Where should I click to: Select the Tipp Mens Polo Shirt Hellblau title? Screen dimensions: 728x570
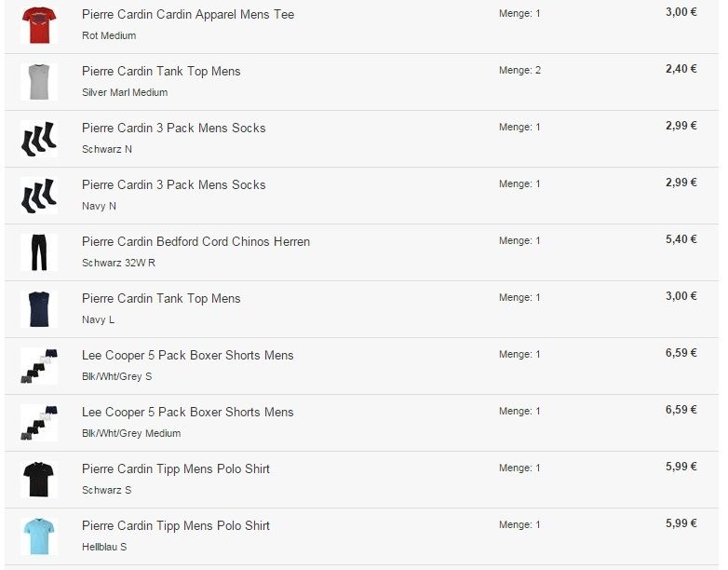coord(175,526)
